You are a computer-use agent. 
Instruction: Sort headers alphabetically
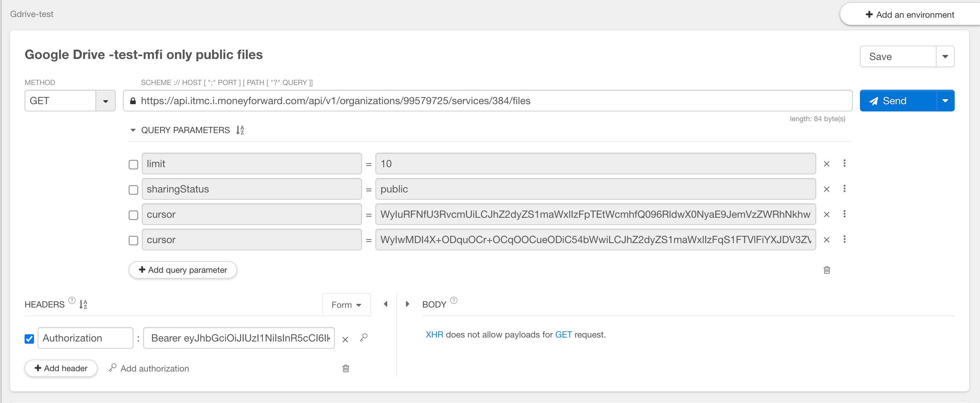[x=83, y=305]
